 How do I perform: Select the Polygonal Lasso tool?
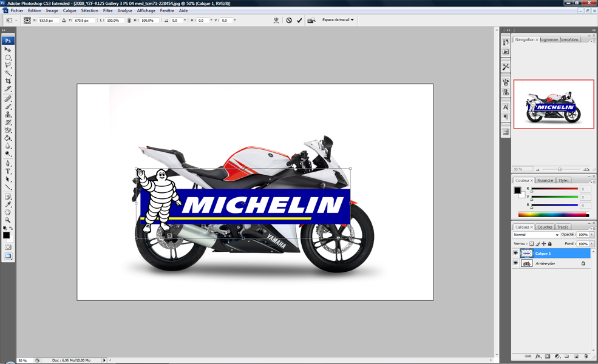[x=8, y=65]
